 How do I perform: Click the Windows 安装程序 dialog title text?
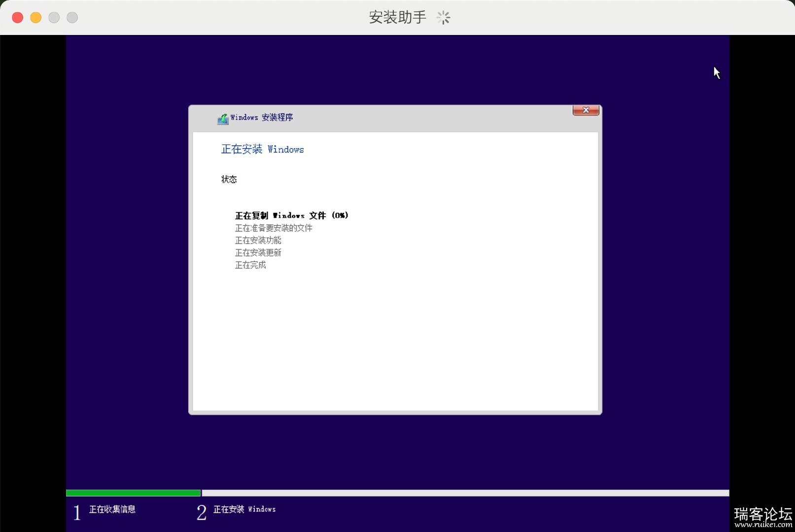(262, 117)
